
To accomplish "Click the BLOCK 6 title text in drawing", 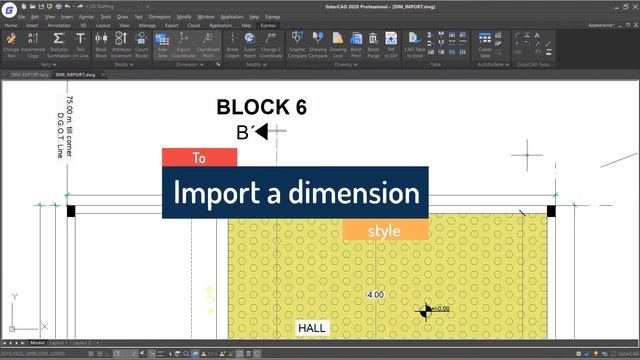I will [x=262, y=107].
